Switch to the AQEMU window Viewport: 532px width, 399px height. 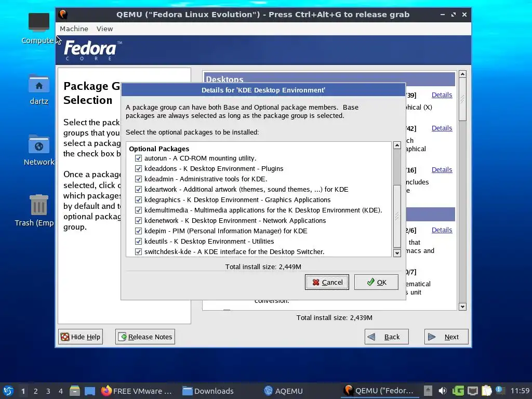284,391
